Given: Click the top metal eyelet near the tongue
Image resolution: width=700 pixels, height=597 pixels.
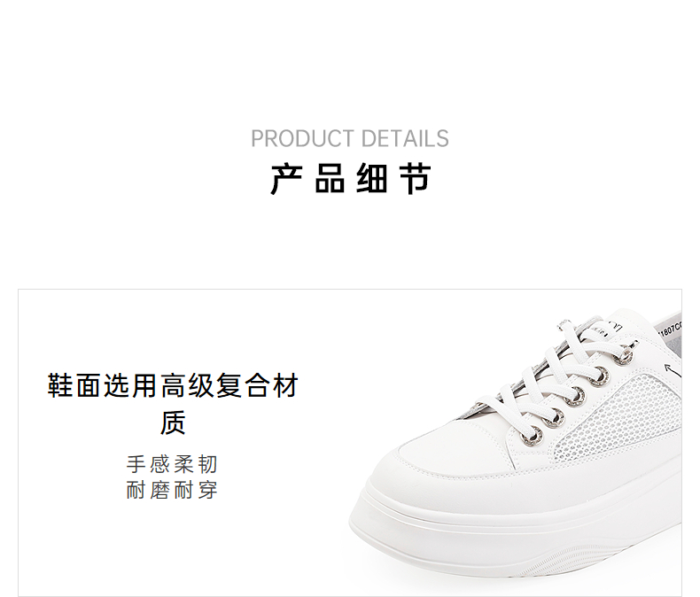Looking at the screenshot, I should (x=624, y=357).
